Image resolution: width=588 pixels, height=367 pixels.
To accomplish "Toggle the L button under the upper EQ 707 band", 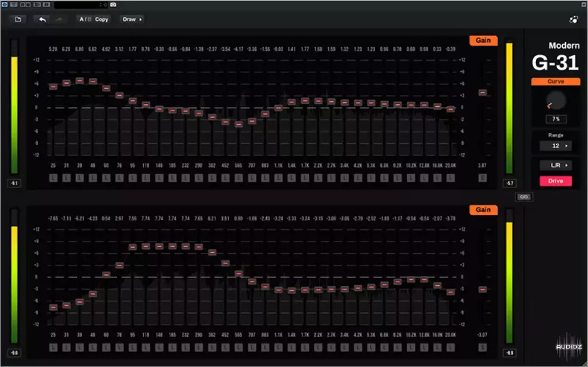I will [x=252, y=178].
